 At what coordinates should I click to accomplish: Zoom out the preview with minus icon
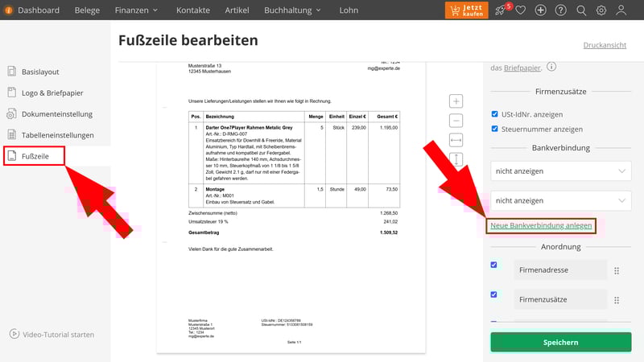(456, 121)
